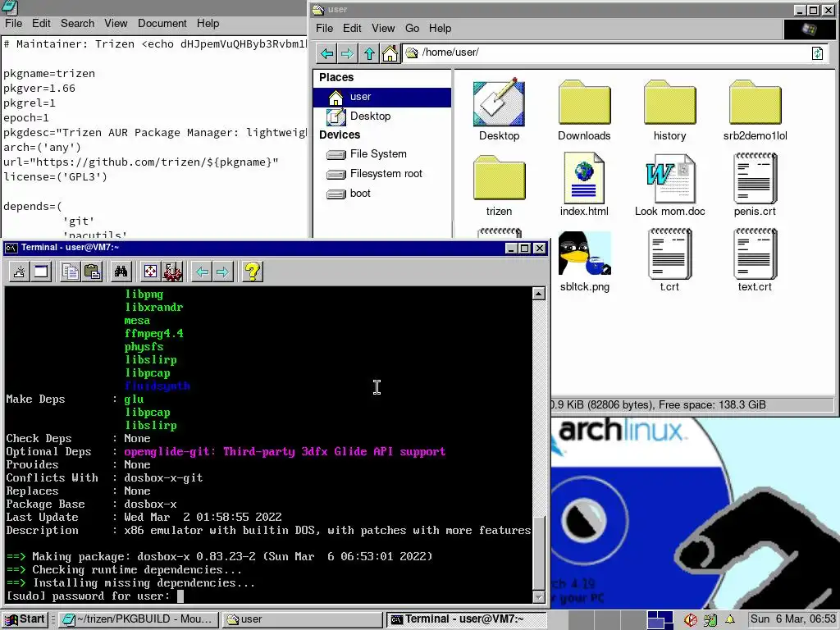This screenshot has width=840, height=630.
Task: Open the Search menu in the text editor
Action: tap(77, 24)
